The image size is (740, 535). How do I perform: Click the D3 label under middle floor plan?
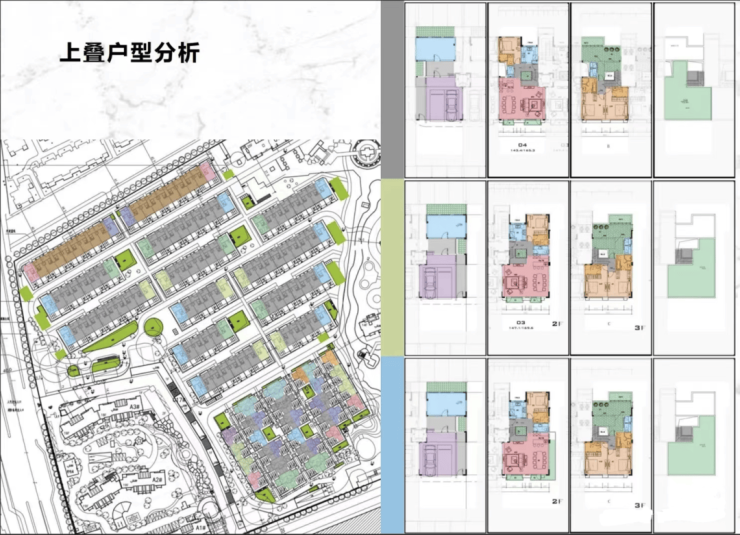(x=521, y=323)
